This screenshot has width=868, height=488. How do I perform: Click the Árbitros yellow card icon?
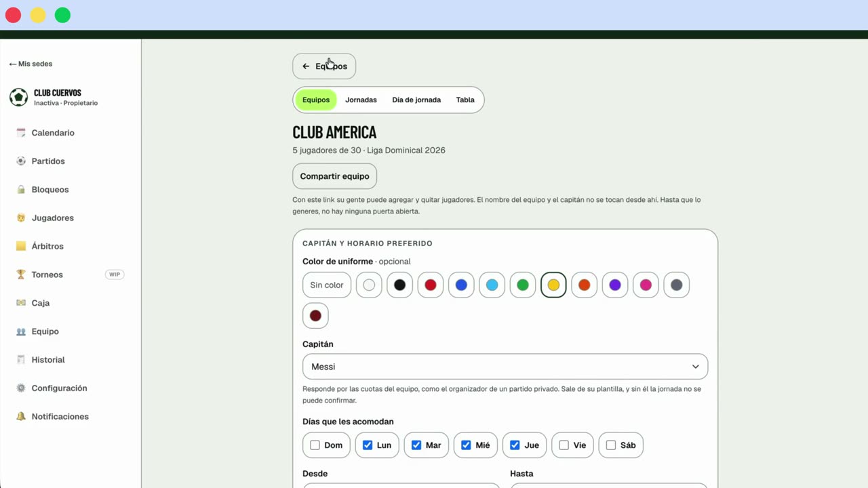click(x=21, y=246)
